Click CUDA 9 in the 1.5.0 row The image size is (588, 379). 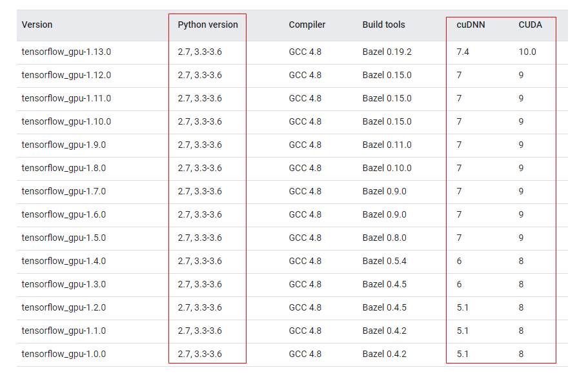click(x=521, y=238)
